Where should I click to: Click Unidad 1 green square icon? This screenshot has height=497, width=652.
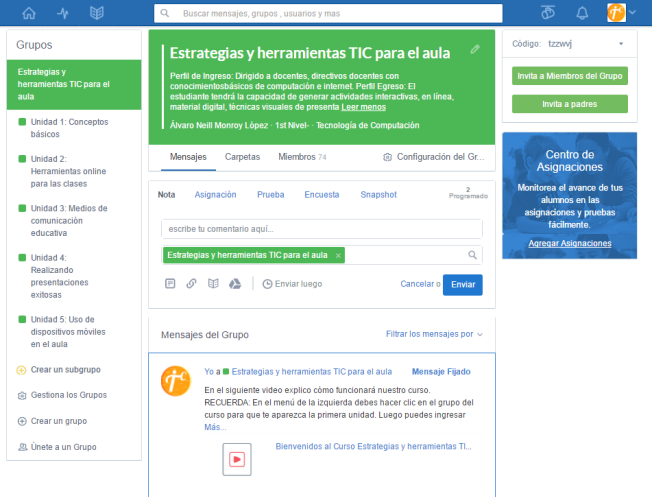22,122
